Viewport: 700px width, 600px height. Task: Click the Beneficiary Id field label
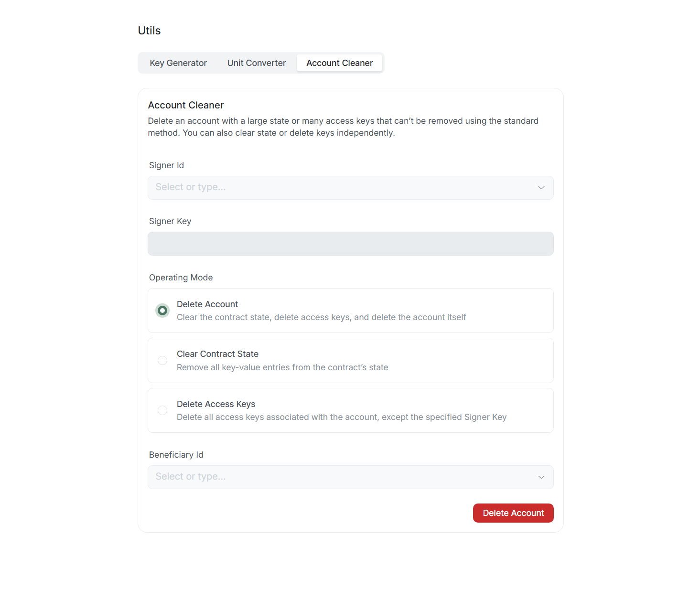click(x=176, y=455)
